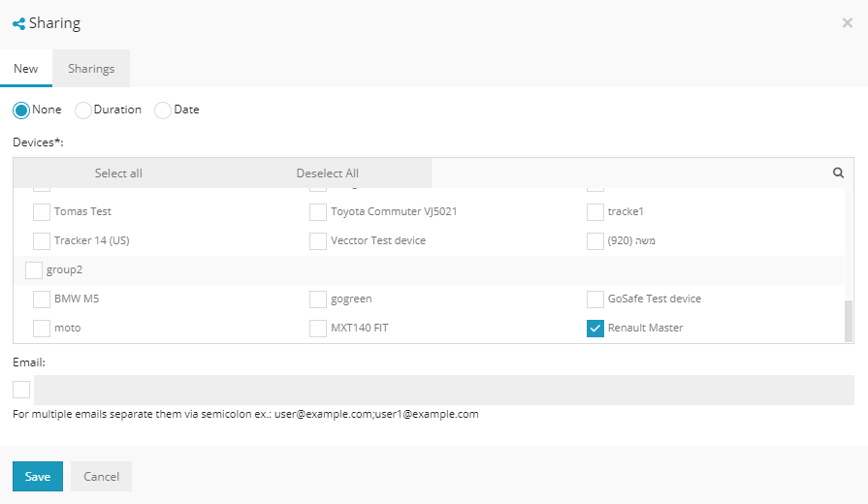Click the share icon beside the Sharing title
Screen dimensions: 868x504
coord(18,24)
